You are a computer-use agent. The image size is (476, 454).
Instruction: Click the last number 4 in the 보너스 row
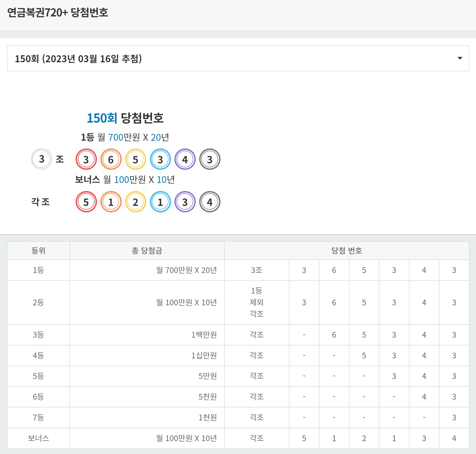pyautogui.click(x=454, y=438)
